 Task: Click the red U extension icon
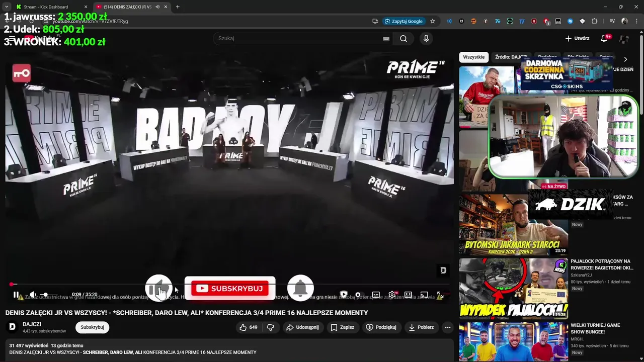(534, 21)
